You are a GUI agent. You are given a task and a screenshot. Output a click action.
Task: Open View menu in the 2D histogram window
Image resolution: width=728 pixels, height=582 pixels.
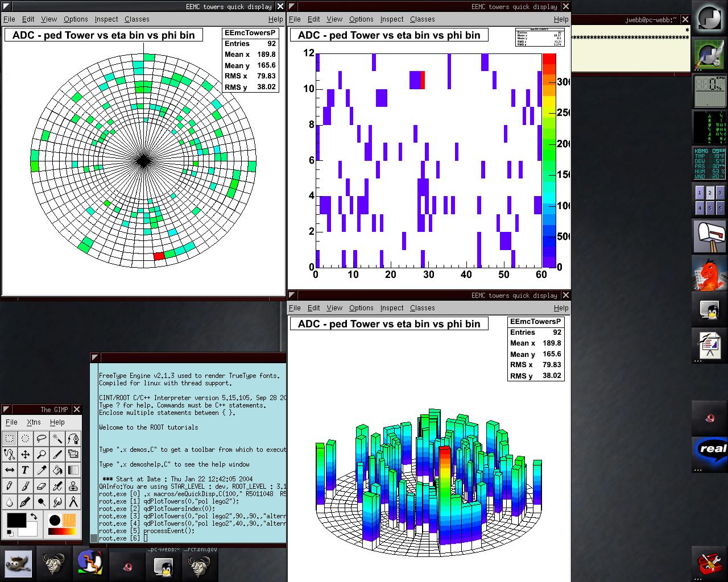[334, 19]
